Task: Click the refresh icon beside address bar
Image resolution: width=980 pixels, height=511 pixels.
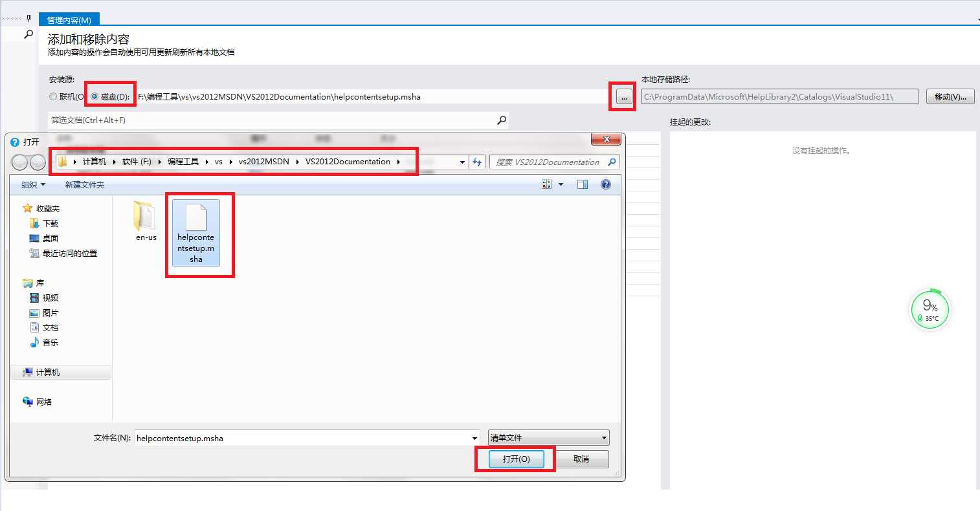Action: pos(478,162)
